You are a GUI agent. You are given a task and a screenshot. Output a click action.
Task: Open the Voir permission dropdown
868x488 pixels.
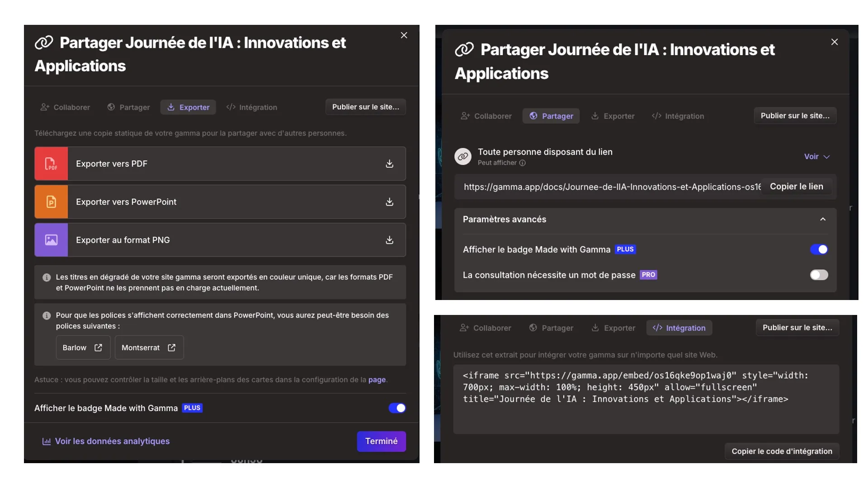coord(816,156)
